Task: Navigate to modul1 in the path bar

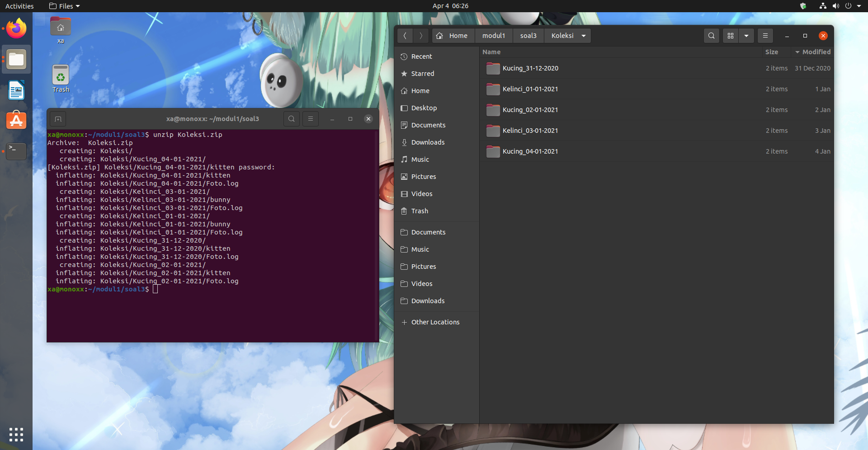Action: click(494, 36)
